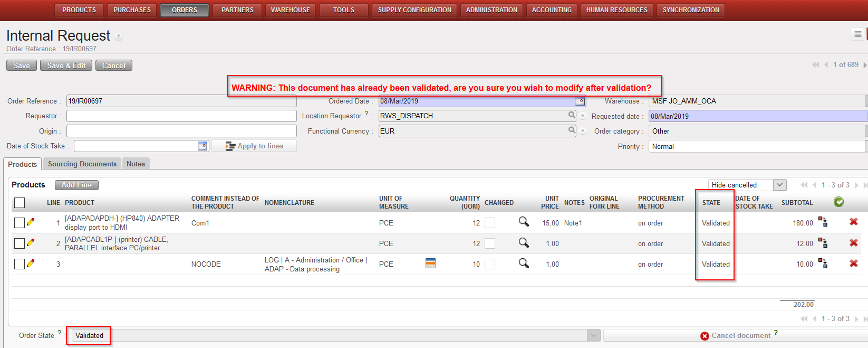The width and height of the screenshot is (868, 348).
Task: Click the Products tab
Action: [x=23, y=164]
